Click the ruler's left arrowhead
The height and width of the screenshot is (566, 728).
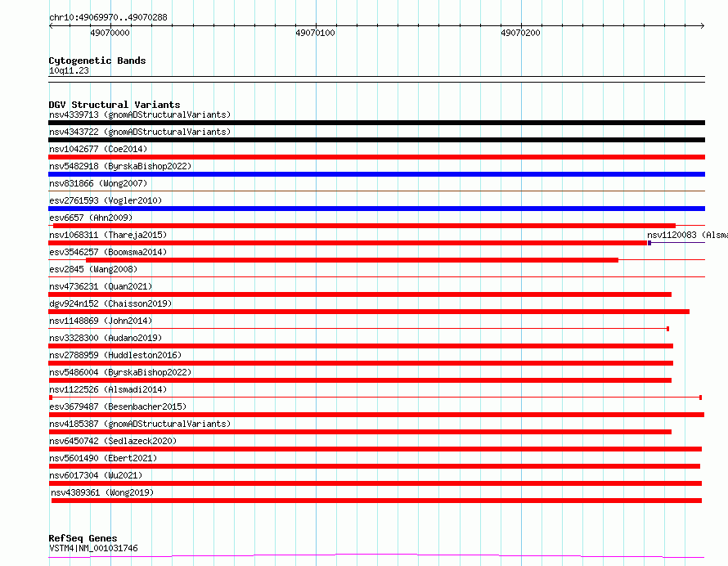pos(51,26)
